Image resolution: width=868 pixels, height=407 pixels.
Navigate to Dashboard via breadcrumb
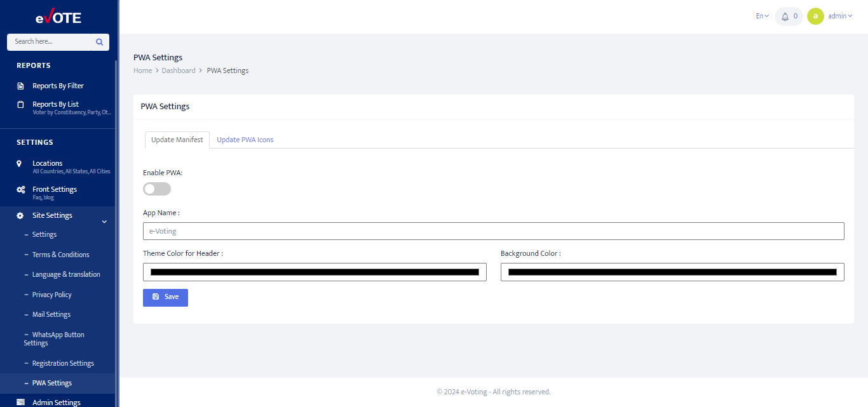click(179, 70)
